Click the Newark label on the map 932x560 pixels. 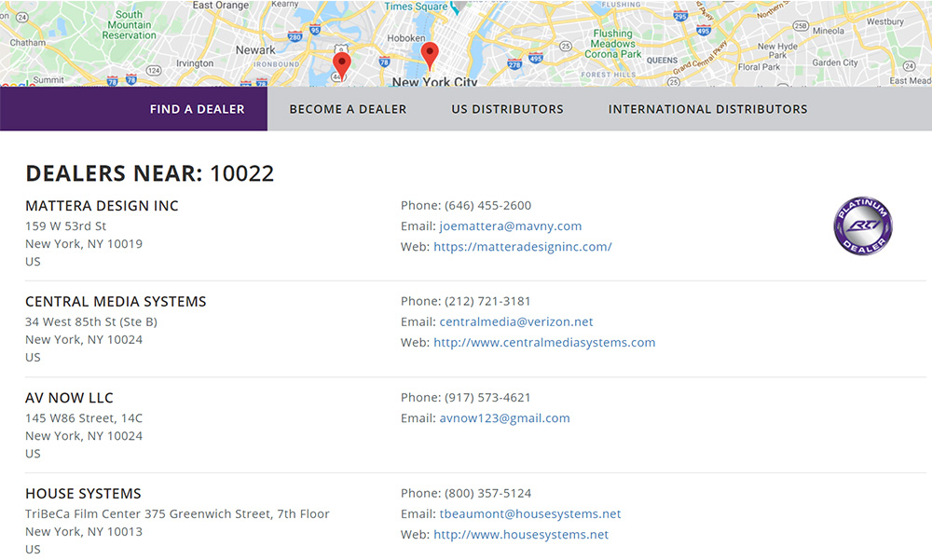(x=255, y=50)
